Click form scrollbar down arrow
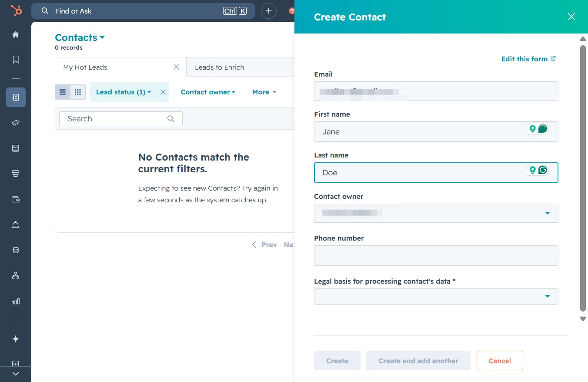Viewport: 588px width, 382px height. pyautogui.click(x=583, y=319)
